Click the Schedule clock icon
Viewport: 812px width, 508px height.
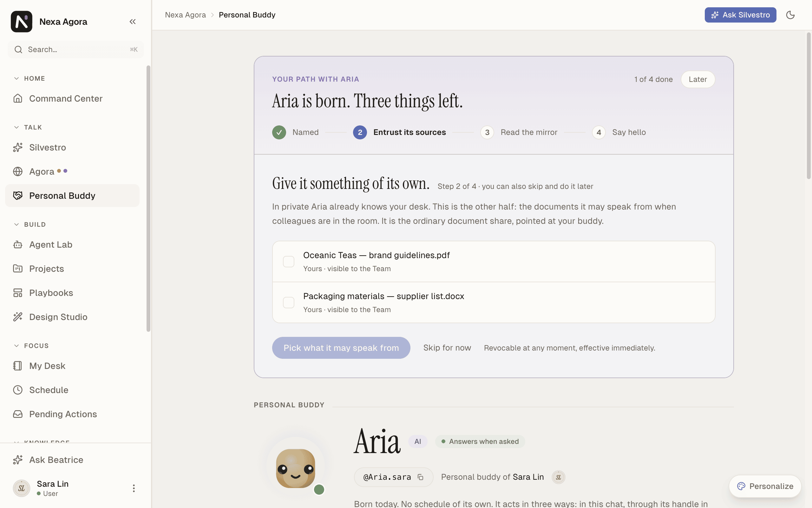18,390
